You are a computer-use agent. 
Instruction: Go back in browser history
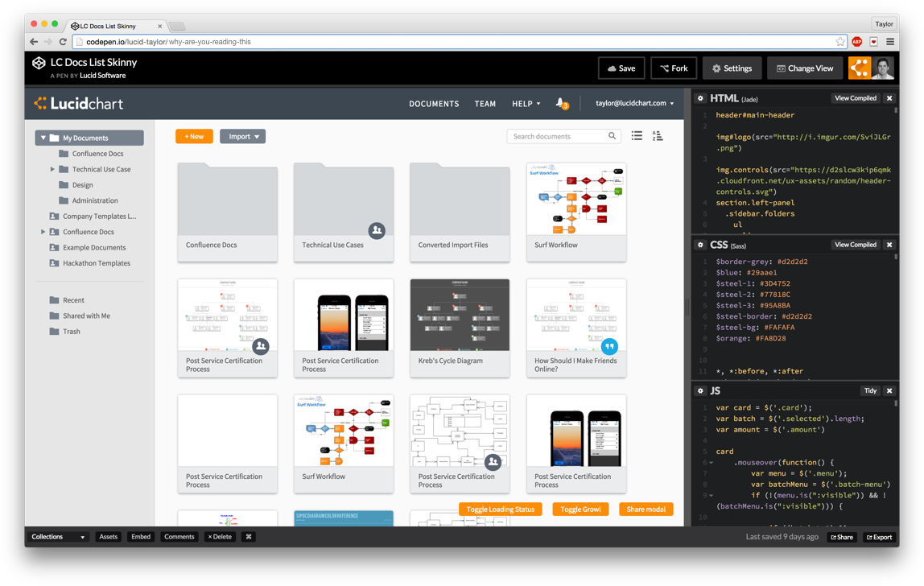[x=34, y=42]
